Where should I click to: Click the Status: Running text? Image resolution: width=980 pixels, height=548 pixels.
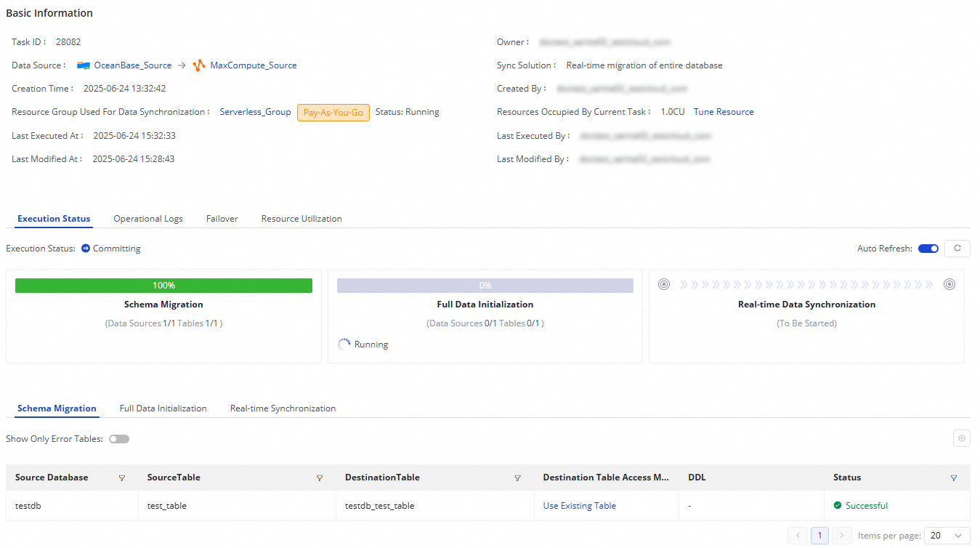coord(408,112)
